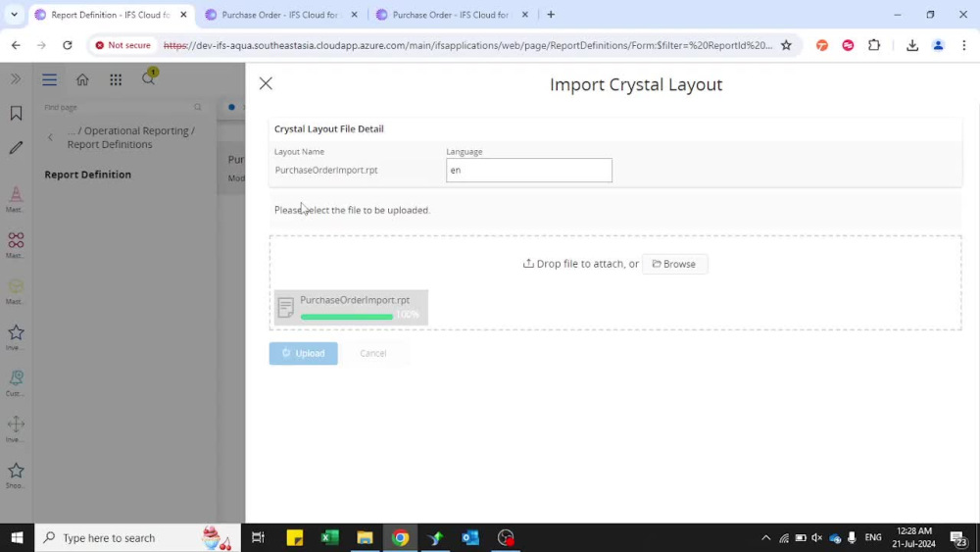This screenshot has width=980, height=552.
Task: Click the Cancel button
Action: tap(373, 353)
